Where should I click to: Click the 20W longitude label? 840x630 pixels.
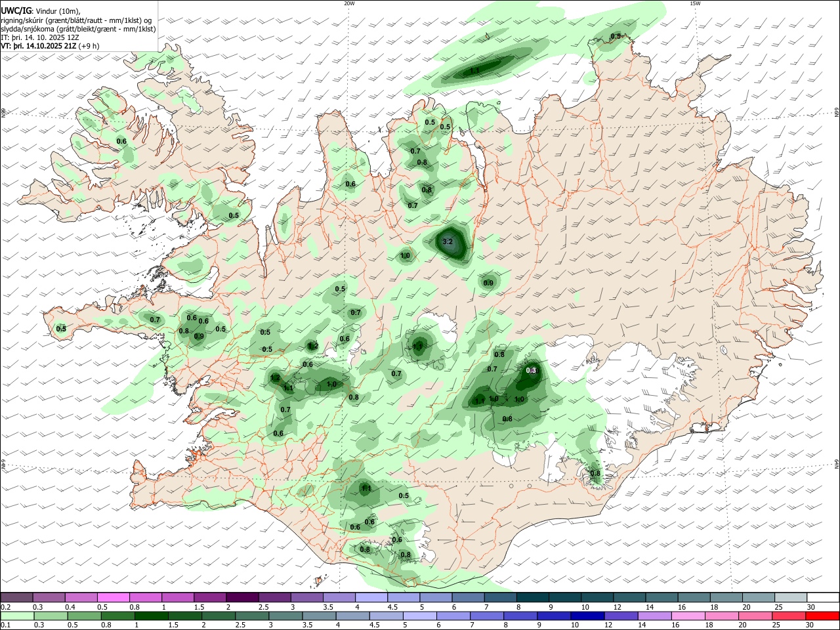349,3
